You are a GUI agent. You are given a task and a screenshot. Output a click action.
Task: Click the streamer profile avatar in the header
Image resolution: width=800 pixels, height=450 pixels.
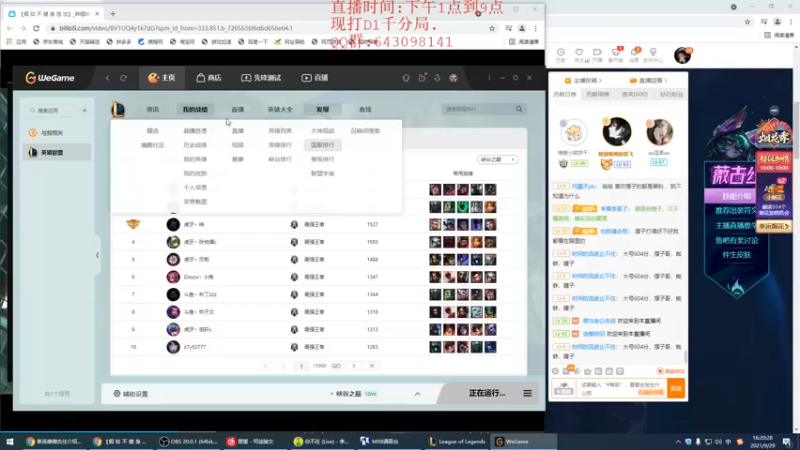coord(682,55)
